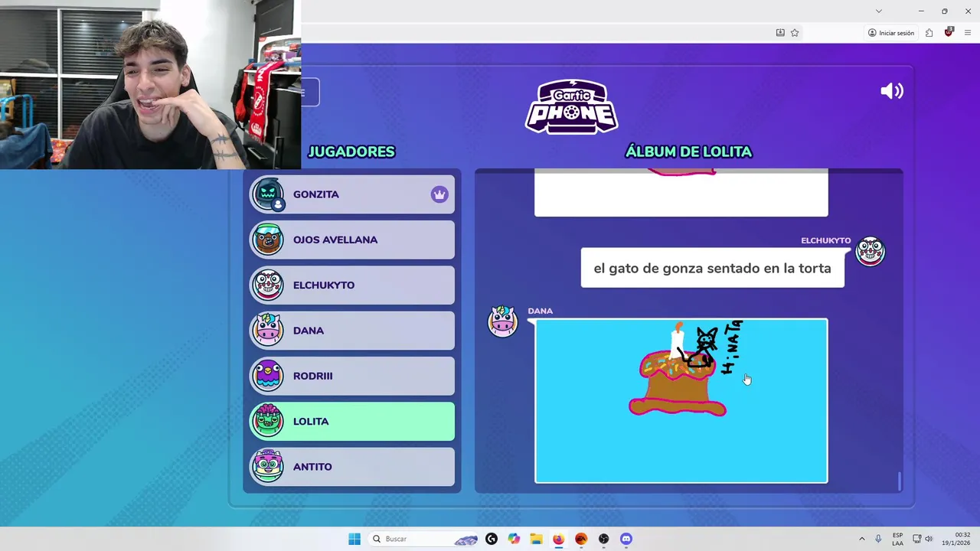Mute game sound with the speaker icon
The width and height of the screenshot is (980, 551).
coord(892,91)
